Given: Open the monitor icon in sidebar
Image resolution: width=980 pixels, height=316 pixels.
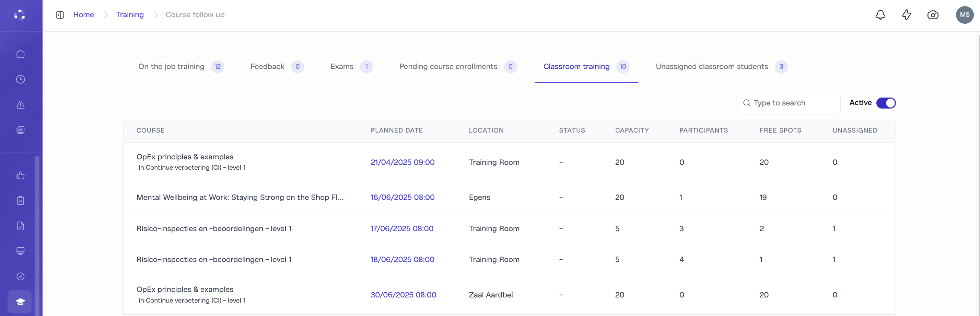Looking at the screenshot, I should [21, 251].
